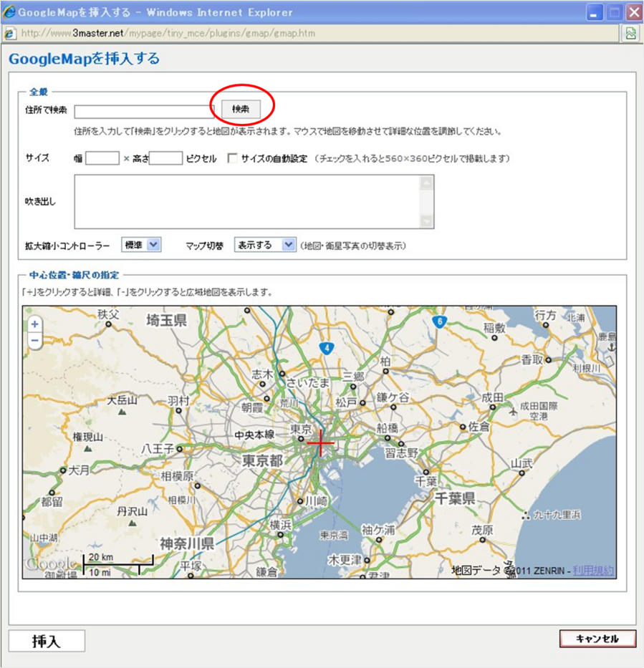
Task: Click the さいたま city label
Action: pos(308,382)
